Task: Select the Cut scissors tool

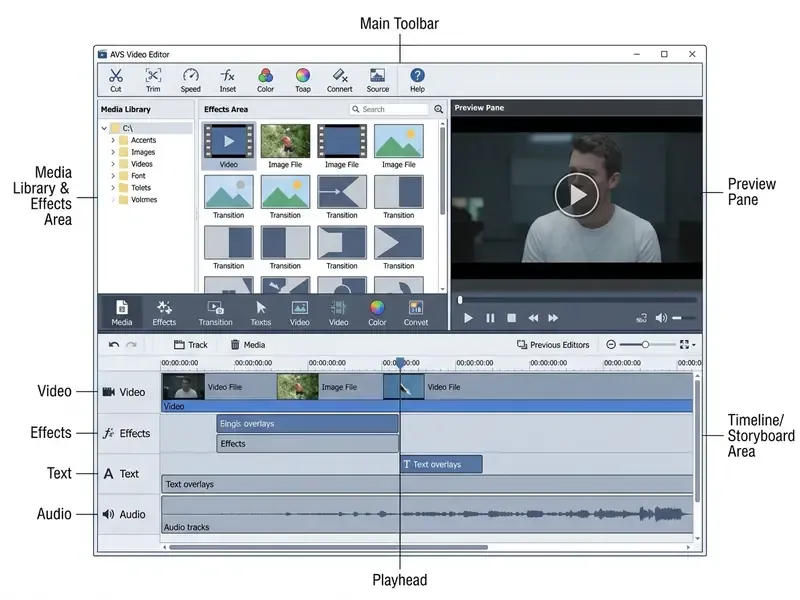Action: 116,80
